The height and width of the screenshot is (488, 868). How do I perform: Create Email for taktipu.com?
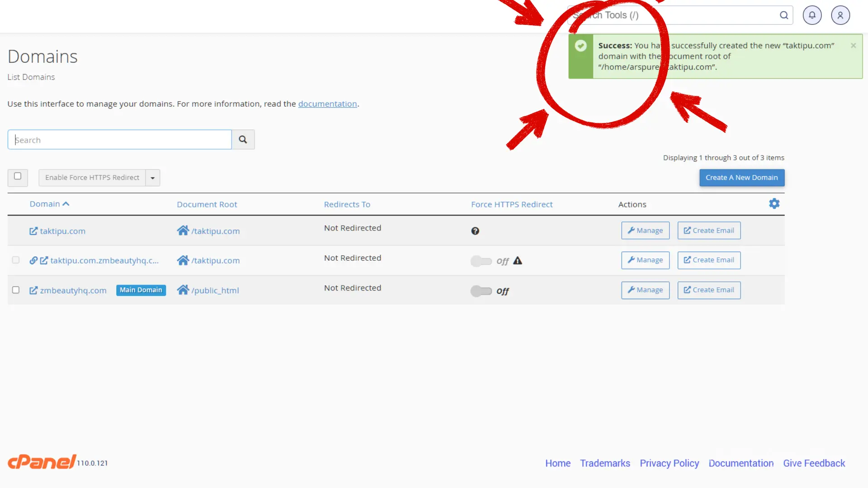point(709,230)
